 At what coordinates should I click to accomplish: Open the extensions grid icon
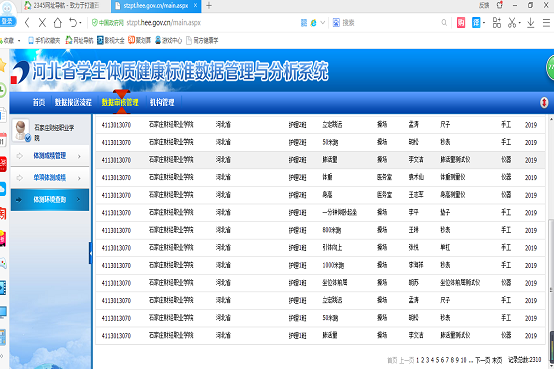pyautogui.click(x=497, y=23)
